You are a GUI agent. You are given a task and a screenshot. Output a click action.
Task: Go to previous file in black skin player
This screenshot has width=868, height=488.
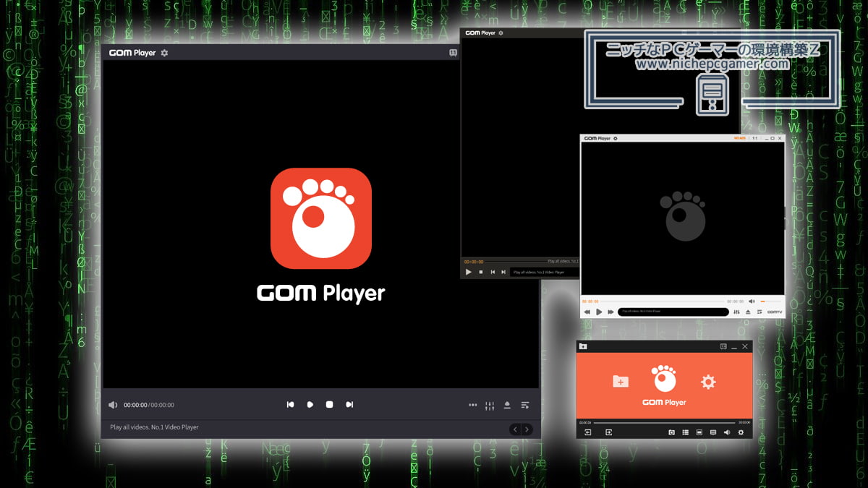493,272
